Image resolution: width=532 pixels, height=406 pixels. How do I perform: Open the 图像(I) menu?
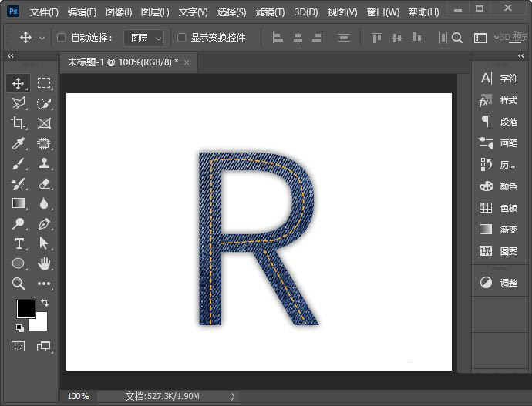pyautogui.click(x=119, y=12)
